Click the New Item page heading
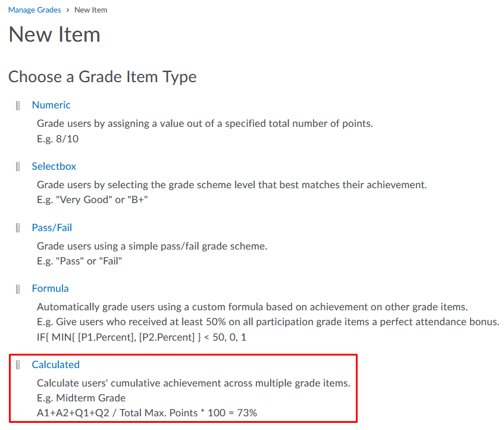Viewport: 504px width, 430px height. (x=54, y=35)
